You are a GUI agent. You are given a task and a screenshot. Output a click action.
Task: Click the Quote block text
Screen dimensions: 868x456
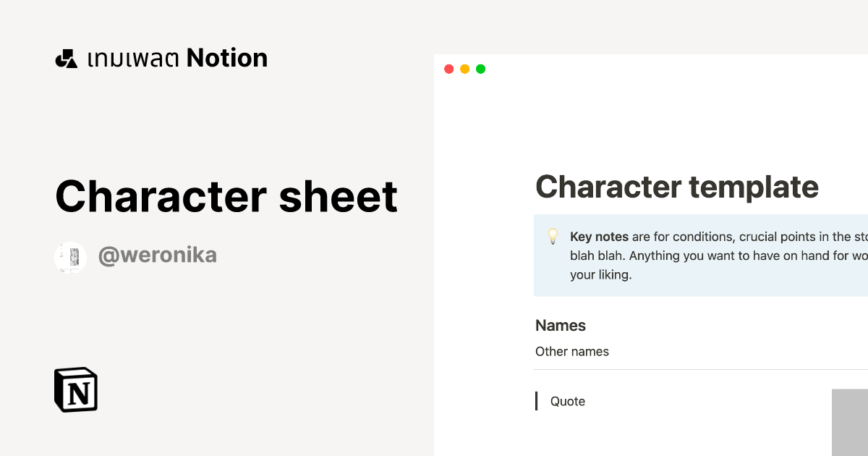click(x=568, y=401)
